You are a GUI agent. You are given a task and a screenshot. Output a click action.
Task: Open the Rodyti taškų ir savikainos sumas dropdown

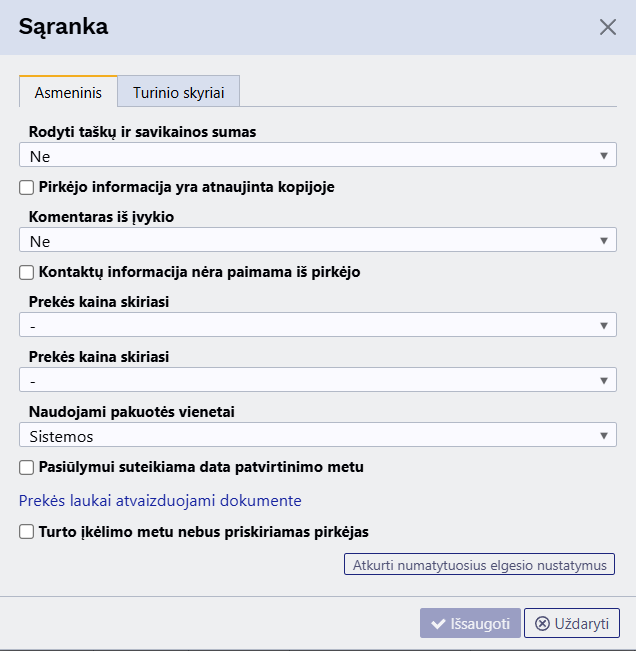click(318, 155)
